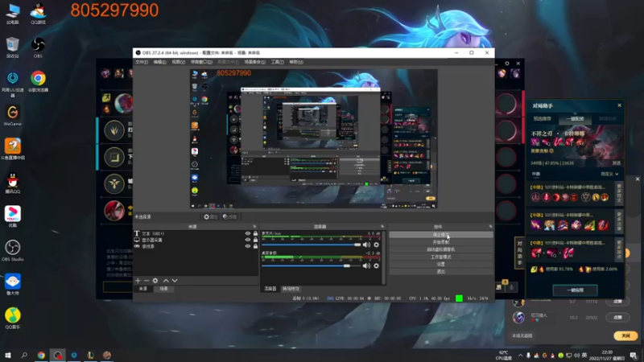Image resolution: width=644 pixels, height=362 pixels.
Task: Select the OBS desktop shortcut icon
Action: 38,47
